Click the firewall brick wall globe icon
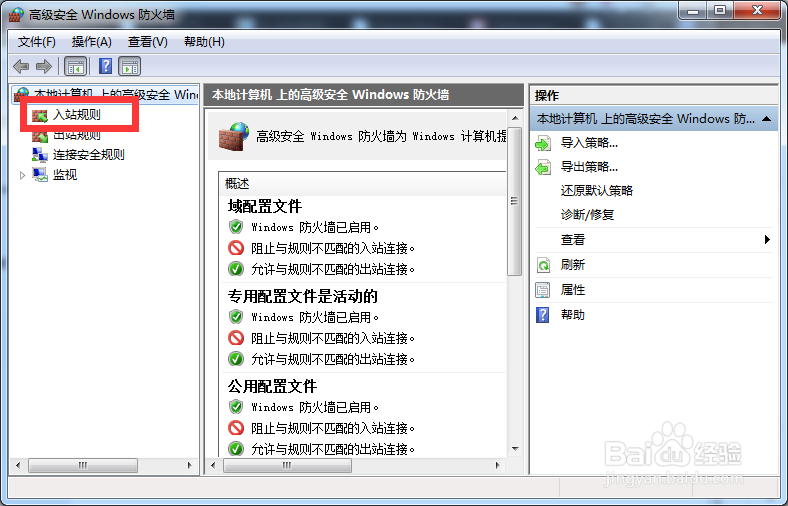The width and height of the screenshot is (788, 506). pos(234,136)
